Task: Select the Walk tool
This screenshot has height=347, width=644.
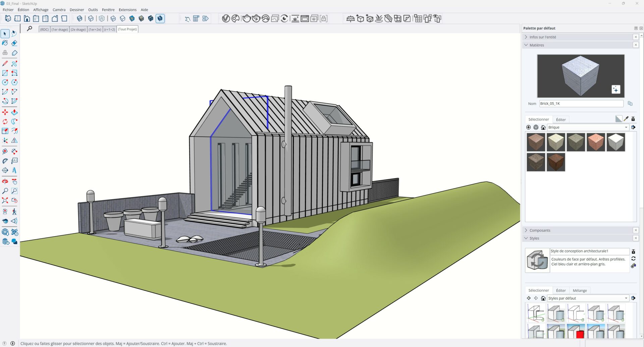Action: click(14, 212)
